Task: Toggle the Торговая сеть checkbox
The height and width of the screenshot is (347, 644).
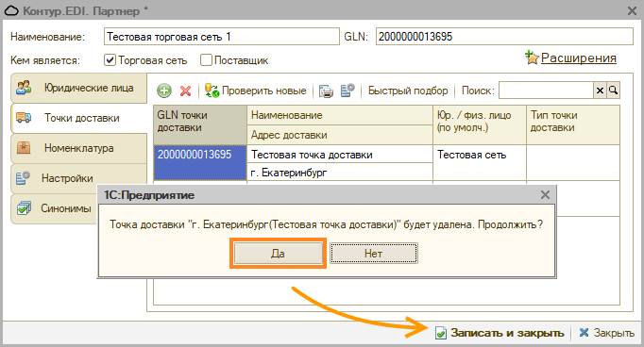Action: click(x=110, y=60)
